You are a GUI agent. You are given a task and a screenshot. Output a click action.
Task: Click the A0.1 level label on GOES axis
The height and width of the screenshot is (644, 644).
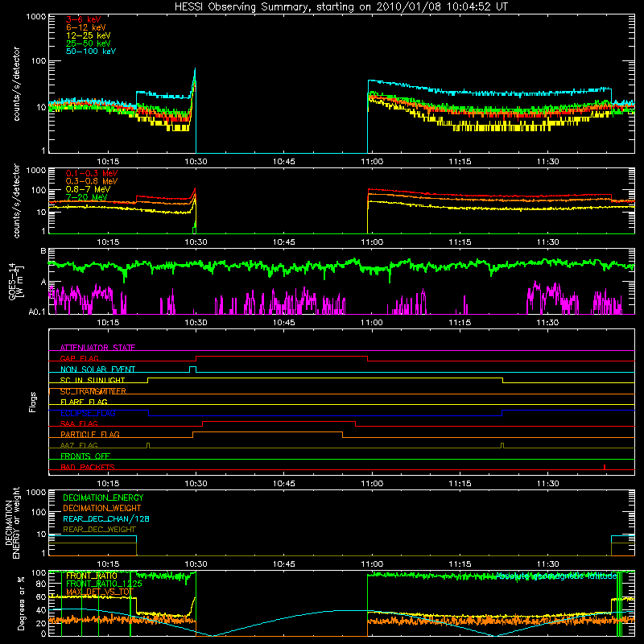tap(37, 312)
